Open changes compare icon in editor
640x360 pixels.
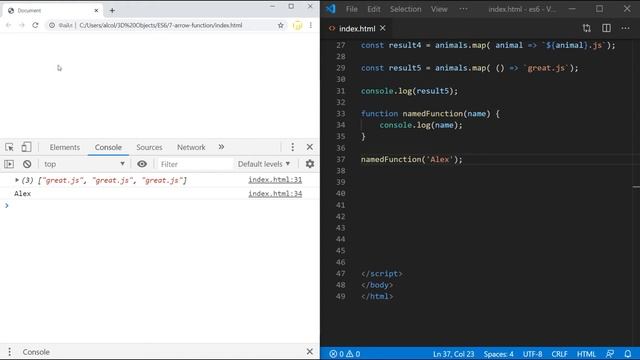(587, 28)
